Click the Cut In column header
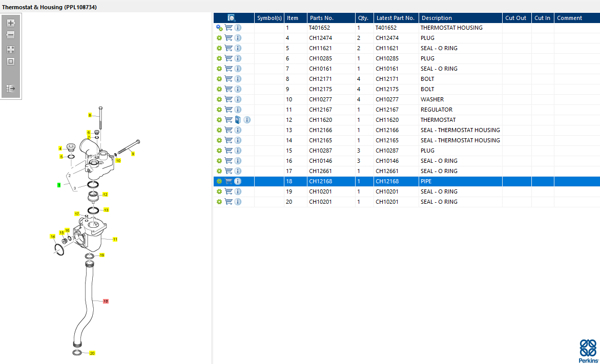Viewport: 600px width, 364px height. (x=543, y=18)
